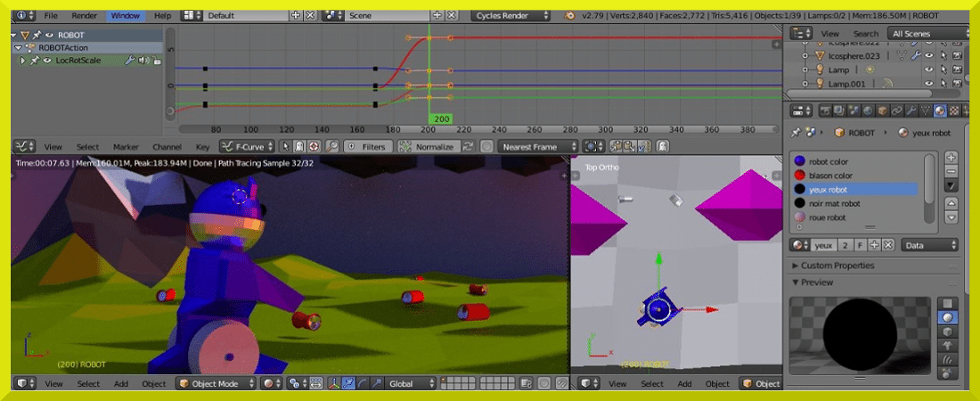Open the Constraints properties tab chain icon
This screenshot has height=401, width=980.
click(x=897, y=110)
